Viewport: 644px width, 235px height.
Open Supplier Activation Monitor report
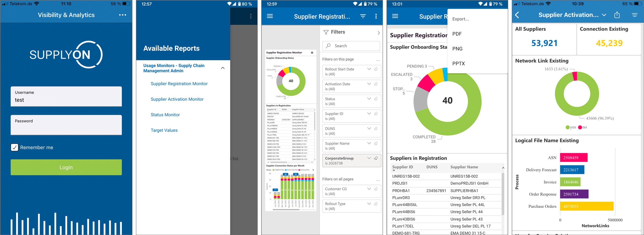pyautogui.click(x=177, y=99)
